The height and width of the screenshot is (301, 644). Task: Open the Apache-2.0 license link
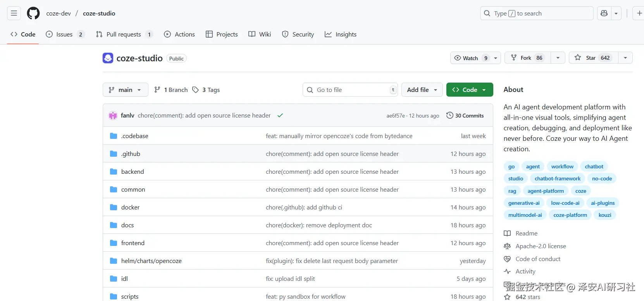541,246
